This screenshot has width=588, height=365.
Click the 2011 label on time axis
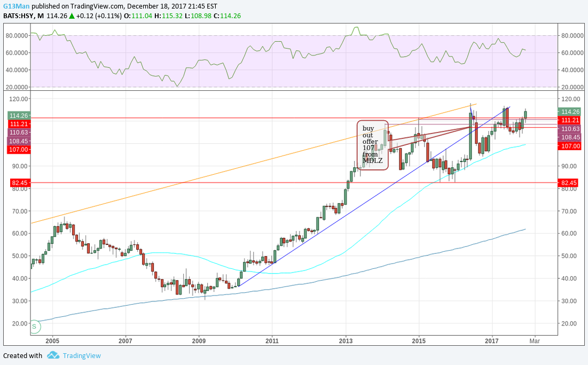272,340
